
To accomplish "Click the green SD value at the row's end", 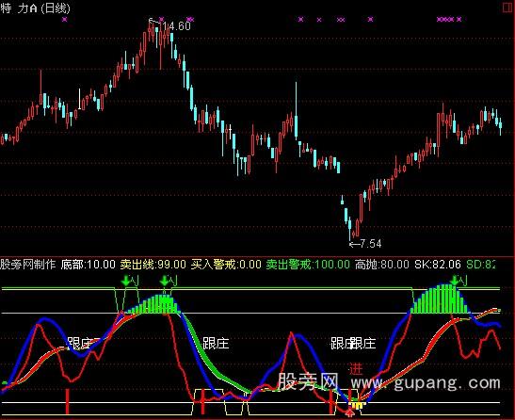I will point(480,265).
